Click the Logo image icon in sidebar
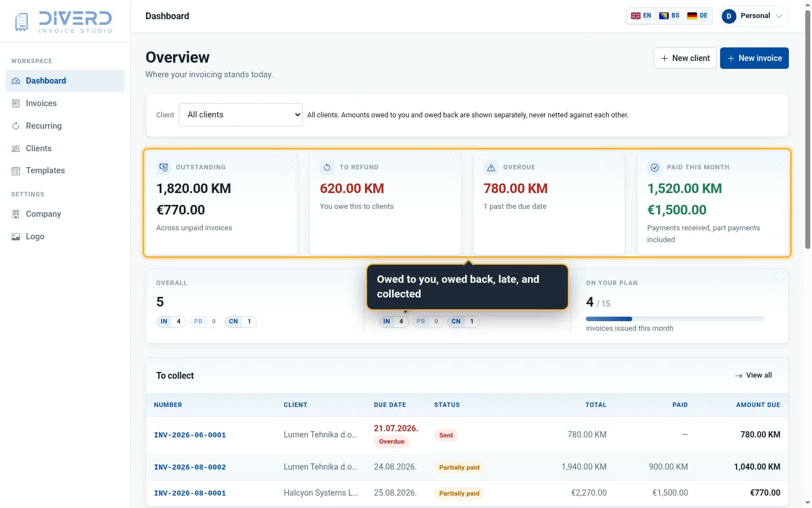 click(16, 237)
